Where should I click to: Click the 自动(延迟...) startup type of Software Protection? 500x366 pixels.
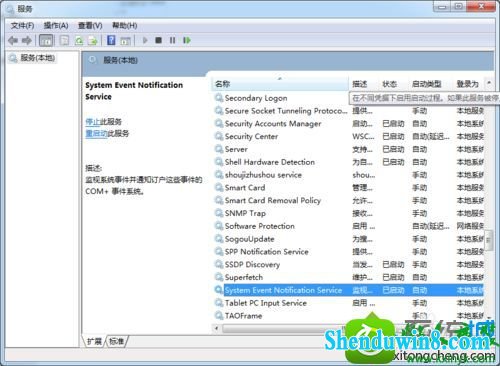tap(431, 226)
